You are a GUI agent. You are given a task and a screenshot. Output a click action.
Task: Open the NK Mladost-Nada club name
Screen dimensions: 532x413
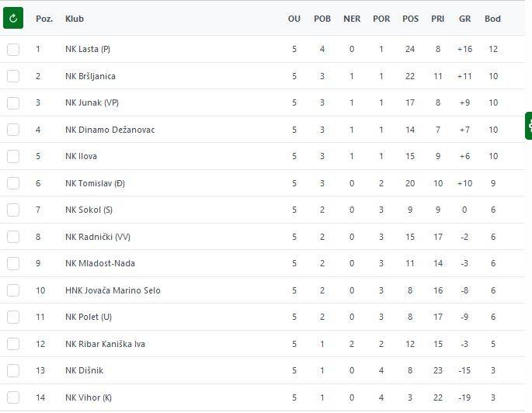pos(99,263)
